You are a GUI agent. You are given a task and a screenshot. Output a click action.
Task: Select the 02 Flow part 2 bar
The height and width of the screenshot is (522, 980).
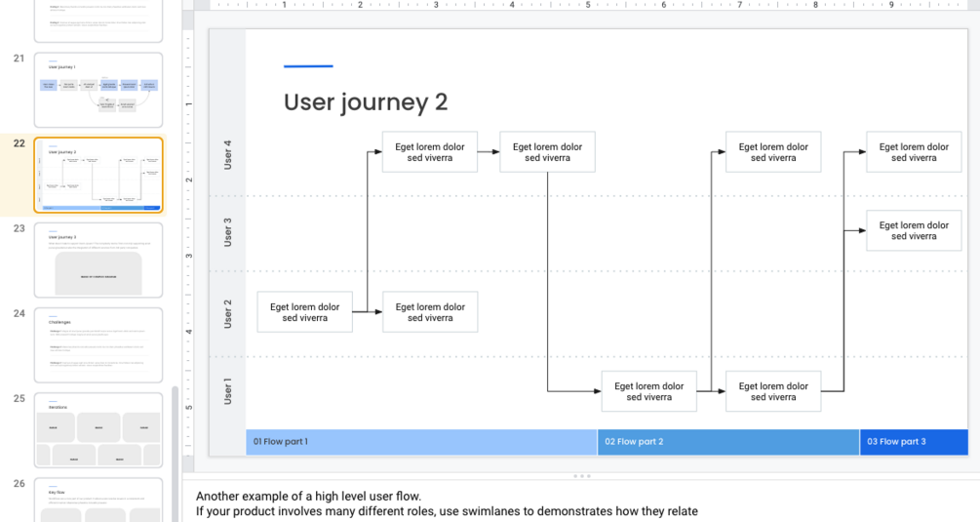pyautogui.click(x=728, y=441)
